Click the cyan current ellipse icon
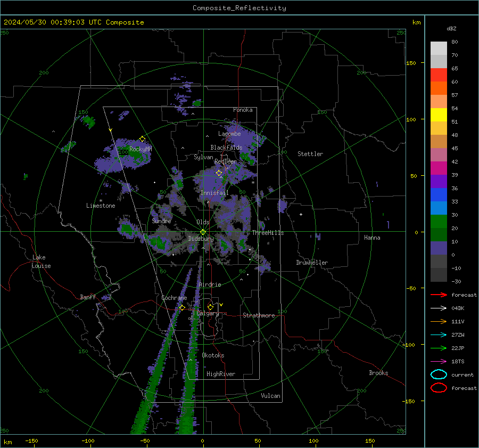This screenshot has height=448, width=479. [439, 374]
